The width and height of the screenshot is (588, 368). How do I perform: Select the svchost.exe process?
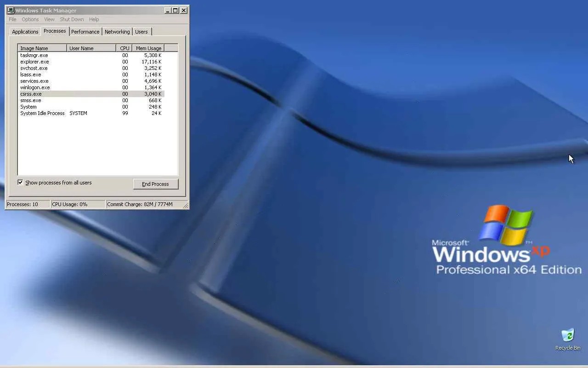(91, 68)
